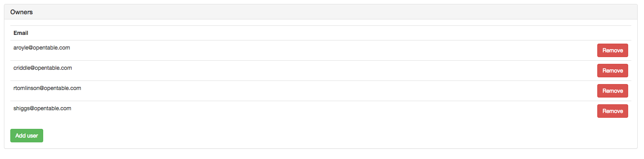Hit the Remove button beside rtomlinson's email
Screen dimensions: 644x159
click(612, 91)
